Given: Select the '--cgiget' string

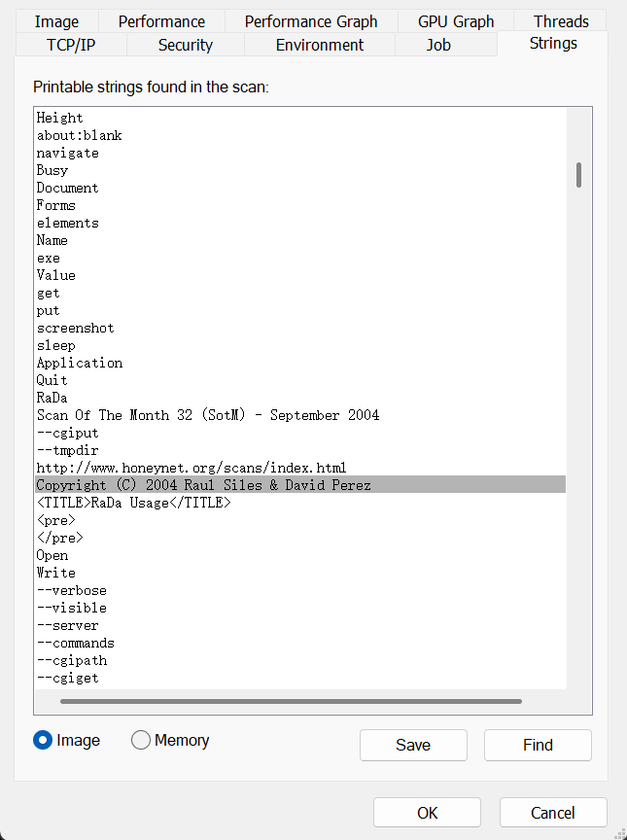Looking at the screenshot, I should pyautogui.click(x=300, y=678).
